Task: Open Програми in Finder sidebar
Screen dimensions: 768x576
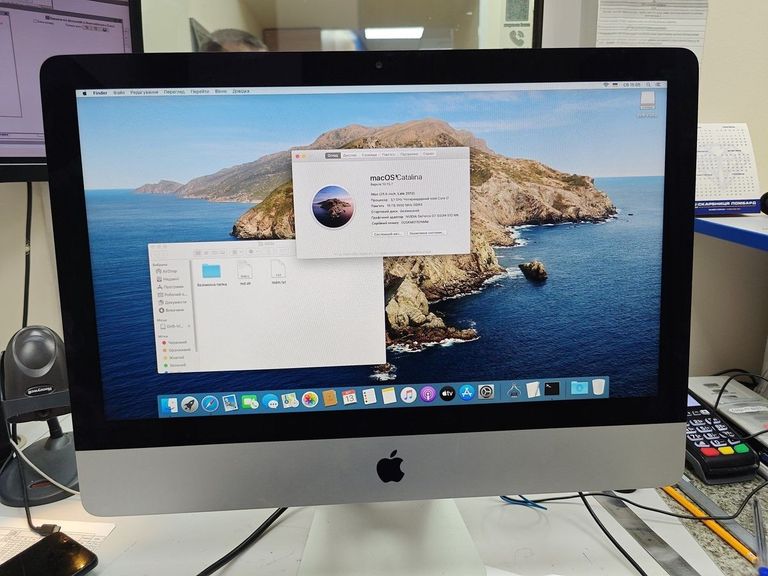Action: click(170, 287)
